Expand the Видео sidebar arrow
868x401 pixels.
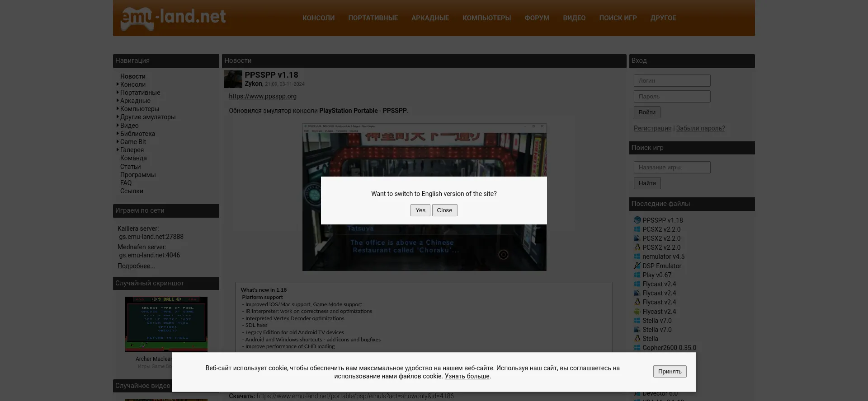click(118, 126)
